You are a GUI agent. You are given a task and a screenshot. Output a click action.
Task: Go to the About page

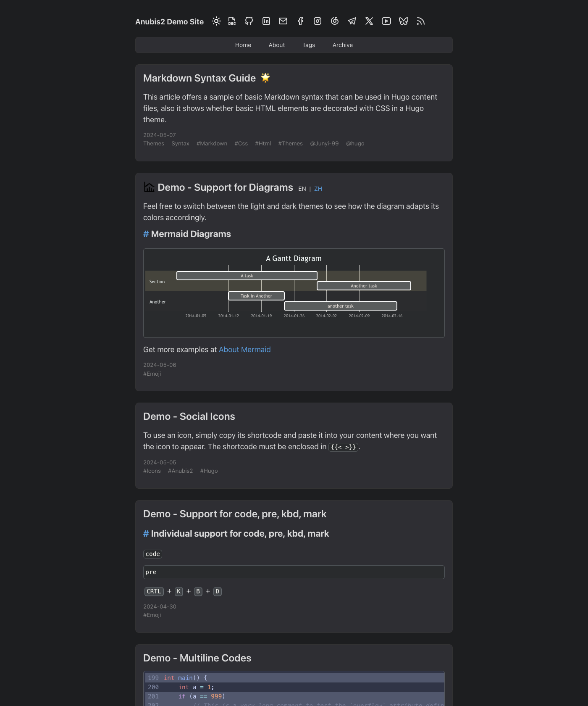276,45
